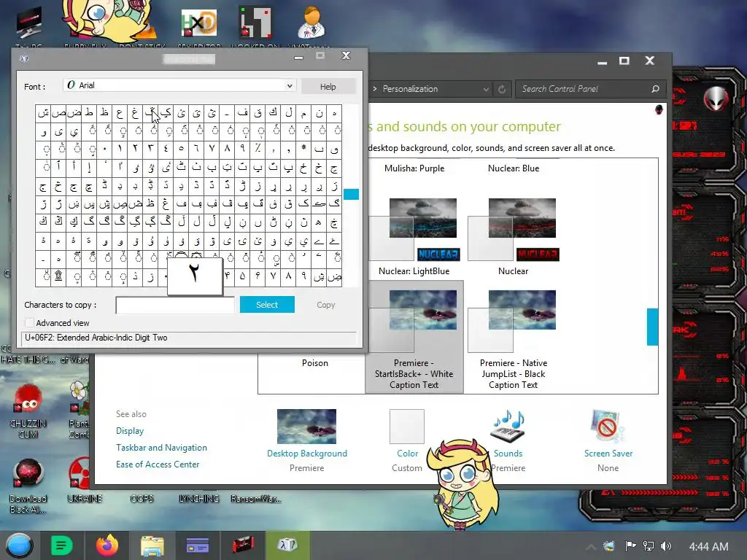Click the breadcrumb arrow before Personalization
This screenshot has width=747, height=560.
tap(375, 88)
